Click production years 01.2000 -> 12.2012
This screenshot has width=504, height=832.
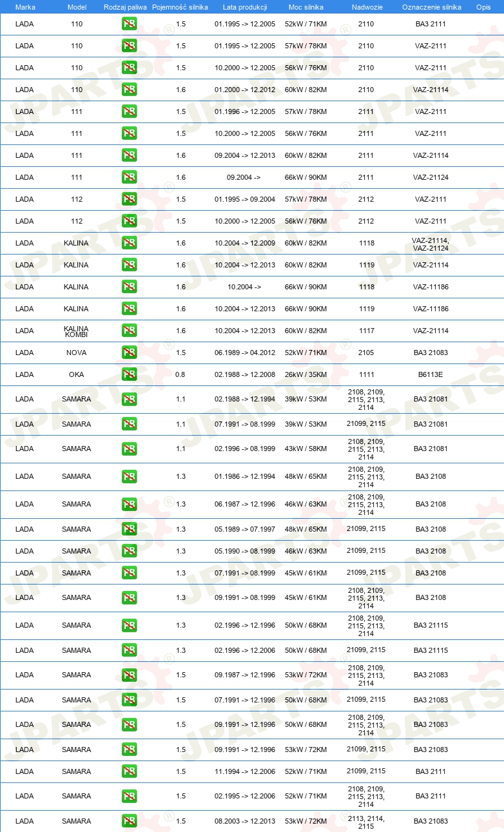(x=245, y=90)
